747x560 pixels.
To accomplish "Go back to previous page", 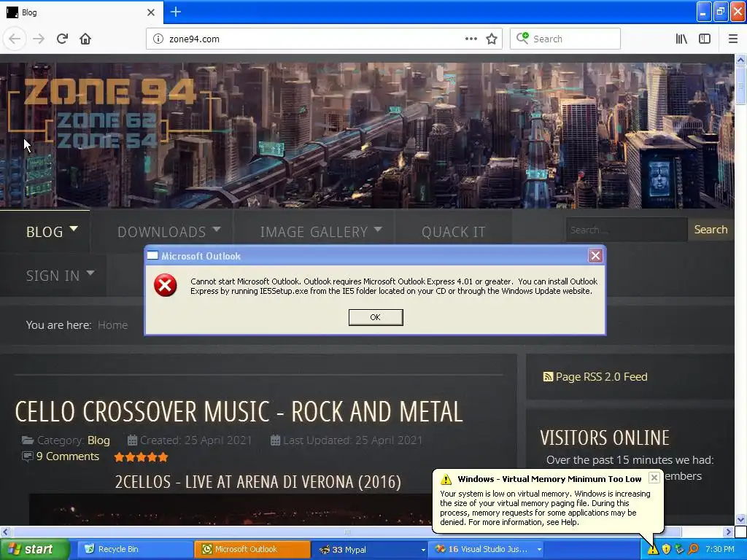I will pyautogui.click(x=15, y=39).
